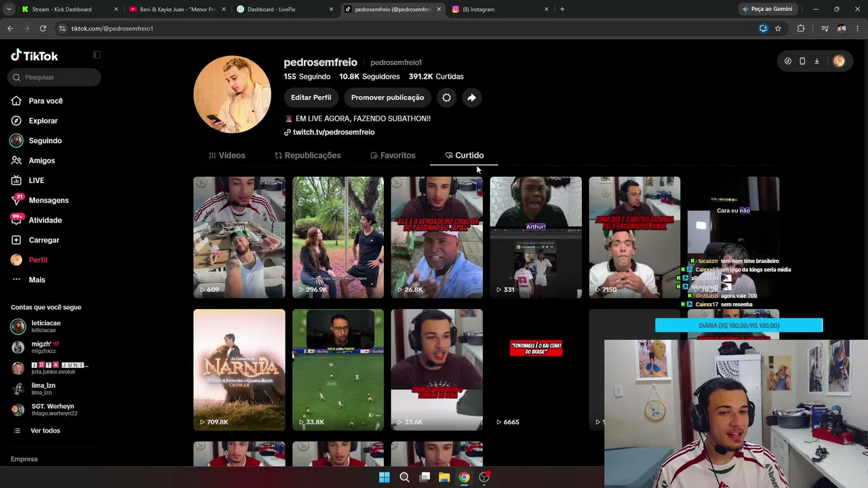Open the Perfil page from sidebar
The width and height of the screenshot is (868, 488).
click(37, 260)
